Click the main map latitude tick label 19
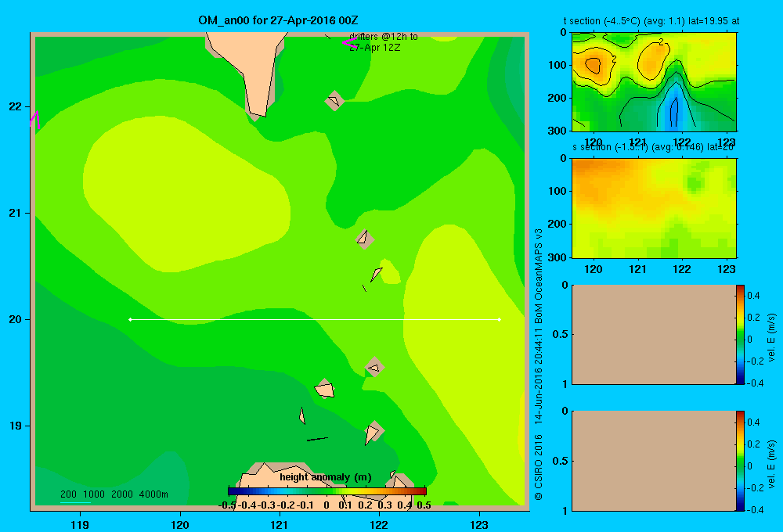Image resolution: width=783 pixels, height=532 pixels. click(16, 426)
